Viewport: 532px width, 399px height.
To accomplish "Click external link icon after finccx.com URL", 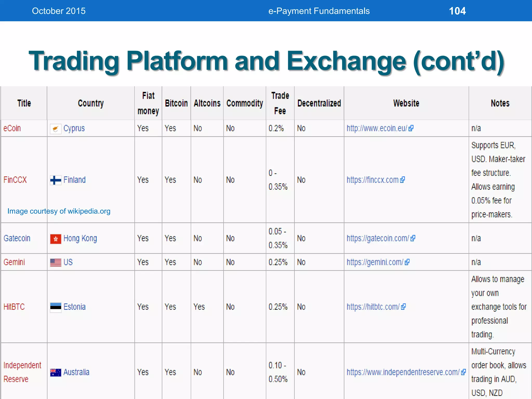I will (402, 180).
